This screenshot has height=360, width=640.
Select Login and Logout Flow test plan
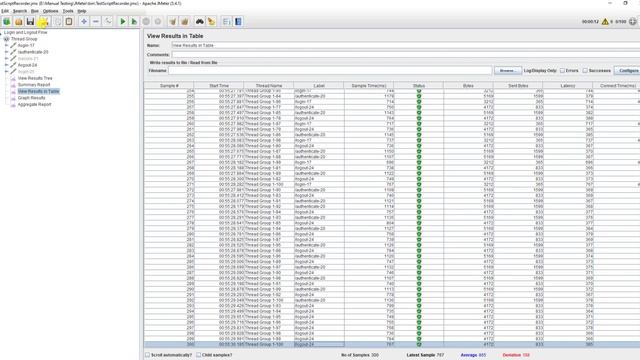coord(25,32)
